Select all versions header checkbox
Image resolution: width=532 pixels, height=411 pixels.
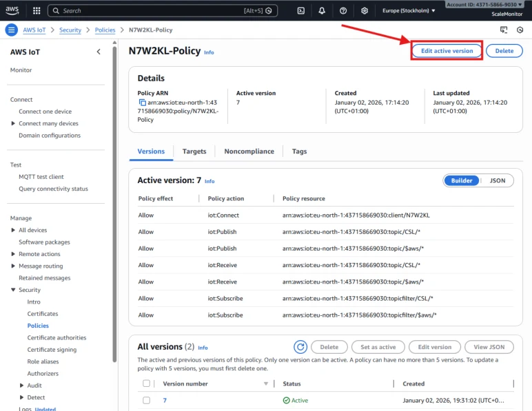click(x=146, y=383)
